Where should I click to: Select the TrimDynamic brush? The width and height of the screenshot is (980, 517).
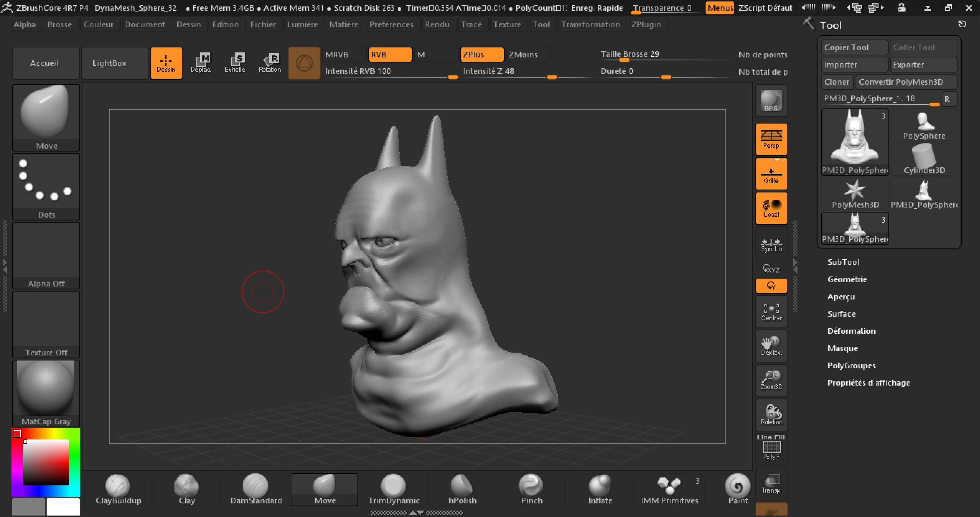click(394, 490)
